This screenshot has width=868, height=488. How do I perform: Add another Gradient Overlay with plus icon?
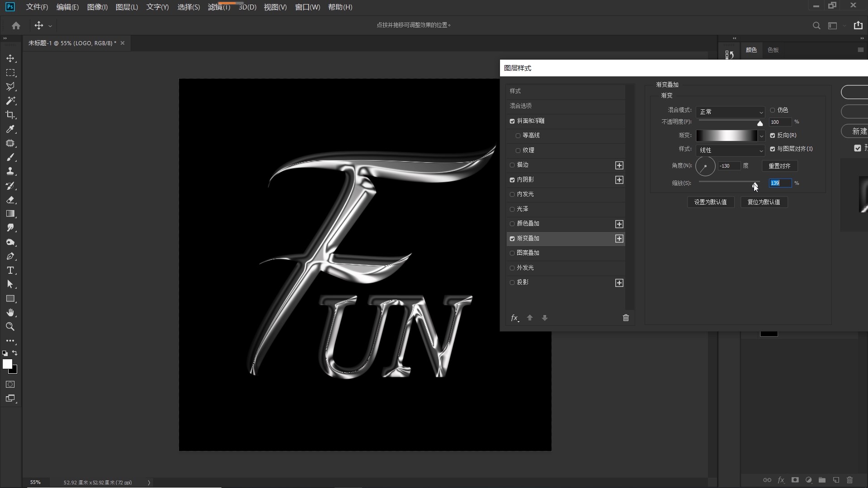click(x=619, y=239)
